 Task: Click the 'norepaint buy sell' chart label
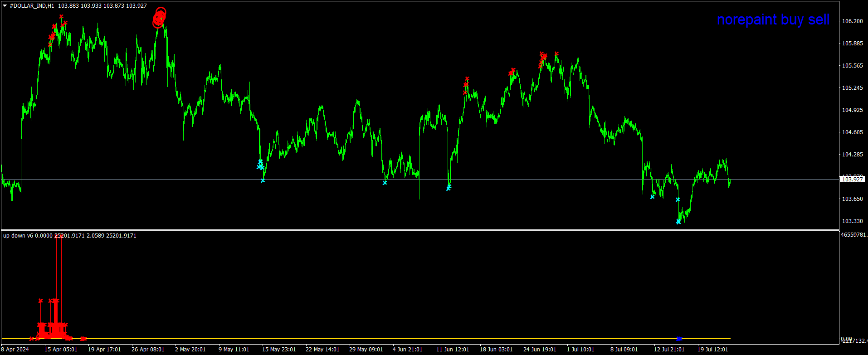pyautogui.click(x=773, y=19)
